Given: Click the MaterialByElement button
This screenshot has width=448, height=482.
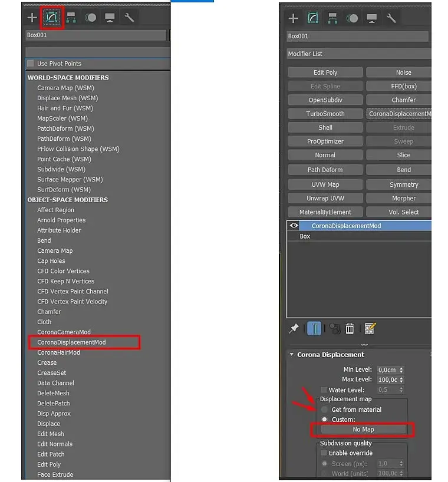Looking at the screenshot, I should click(325, 212).
